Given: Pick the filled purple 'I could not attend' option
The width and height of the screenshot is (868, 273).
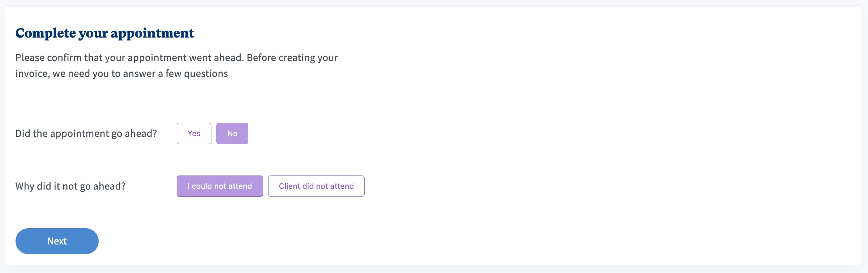Looking at the screenshot, I should pos(219,186).
